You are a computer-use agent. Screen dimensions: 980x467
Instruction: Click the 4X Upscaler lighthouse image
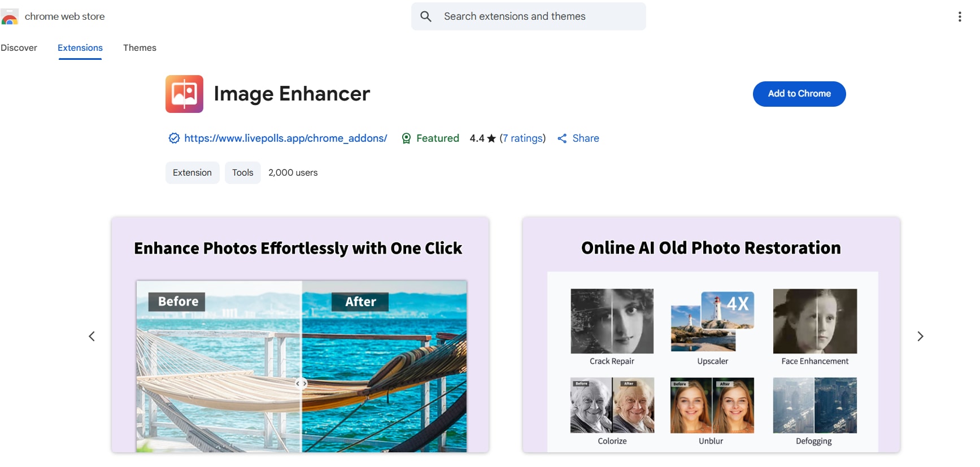click(712, 321)
